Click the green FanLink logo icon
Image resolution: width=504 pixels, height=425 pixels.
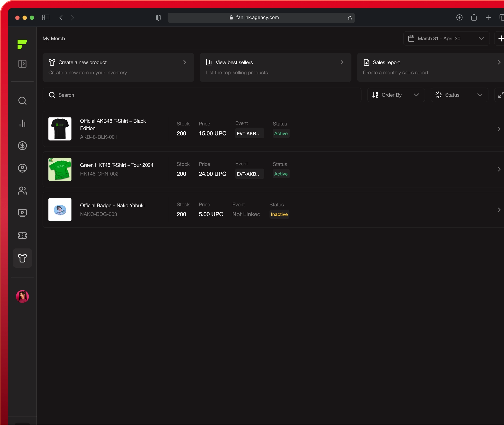pyautogui.click(x=22, y=44)
